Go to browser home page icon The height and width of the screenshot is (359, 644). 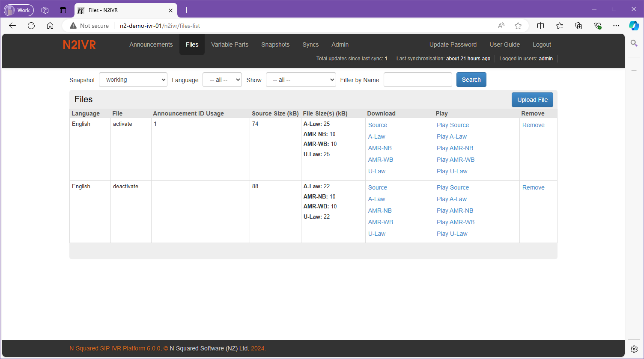(50, 26)
